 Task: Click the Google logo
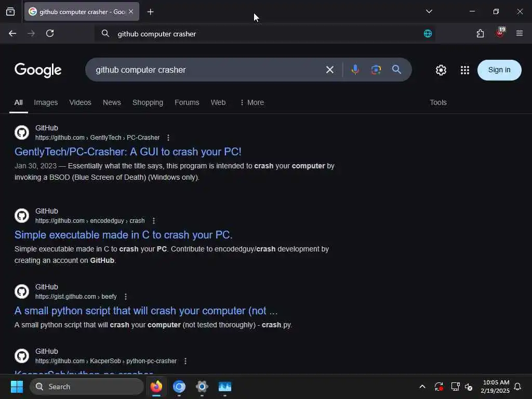point(38,70)
